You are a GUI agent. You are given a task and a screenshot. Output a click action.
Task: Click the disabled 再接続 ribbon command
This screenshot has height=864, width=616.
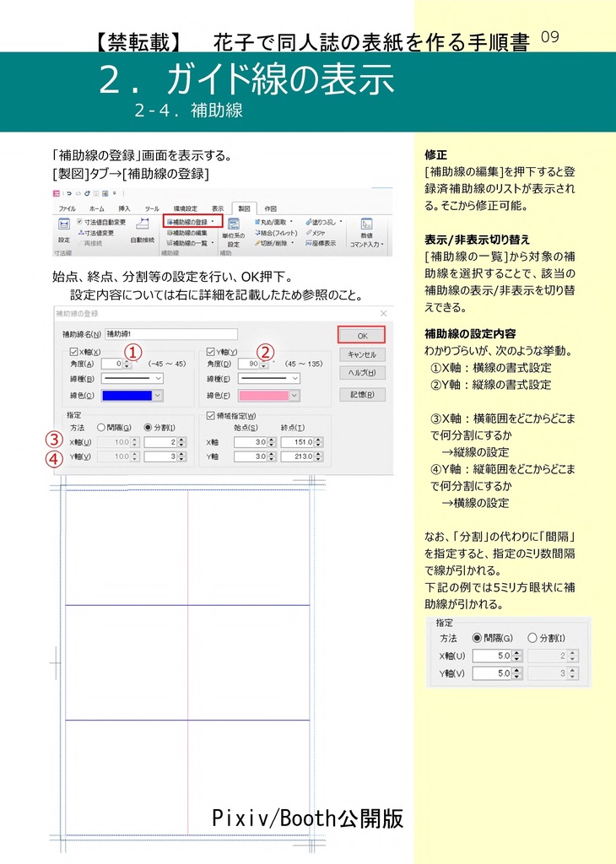click(89, 243)
